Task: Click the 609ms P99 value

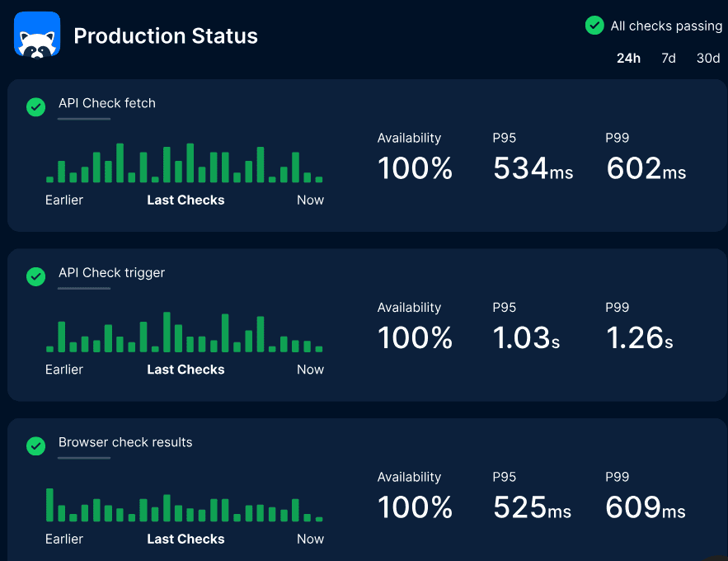Action: pos(646,507)
